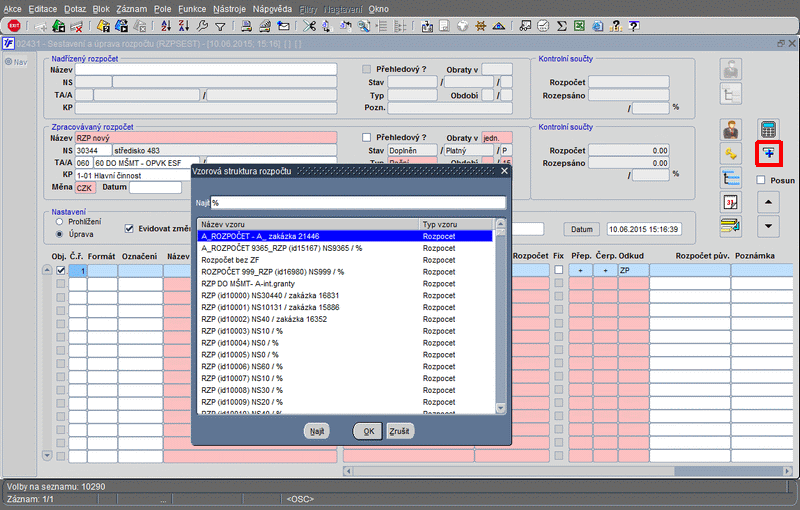Toggle the Přehledový checkbox of processed budget

(x=366, y=137)
